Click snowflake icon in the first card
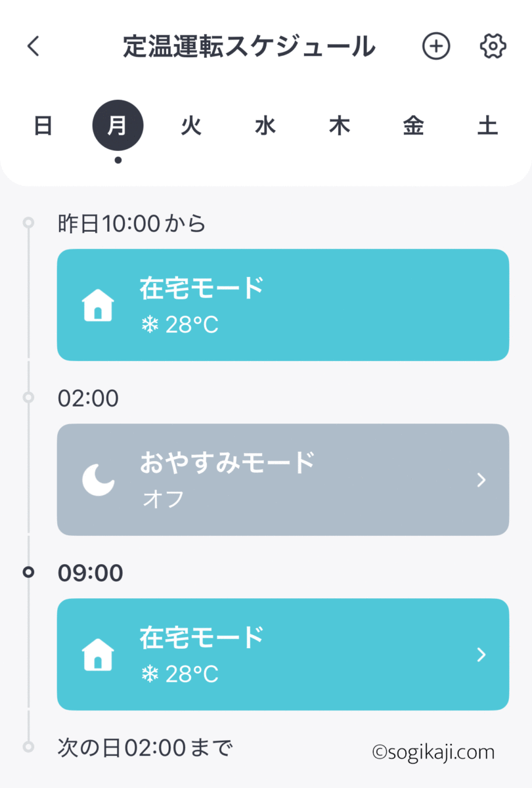Image resolution: width=532 pixels, height=788 pixels. (x=150, y=324)
